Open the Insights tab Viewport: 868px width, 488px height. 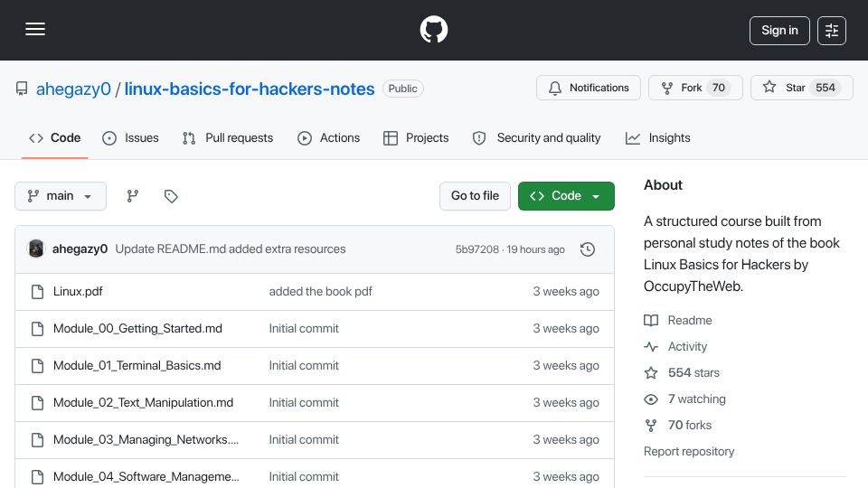pos(657,137)
